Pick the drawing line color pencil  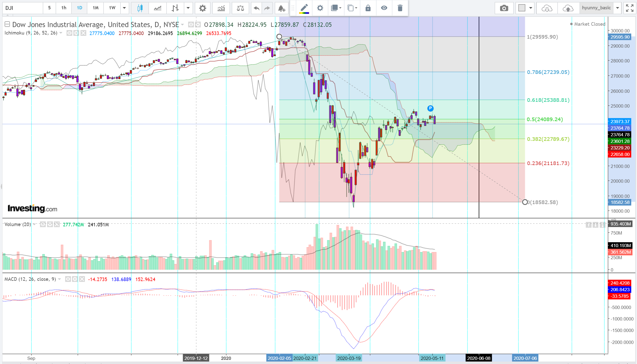pyautogui.click(x=304, y=8)
